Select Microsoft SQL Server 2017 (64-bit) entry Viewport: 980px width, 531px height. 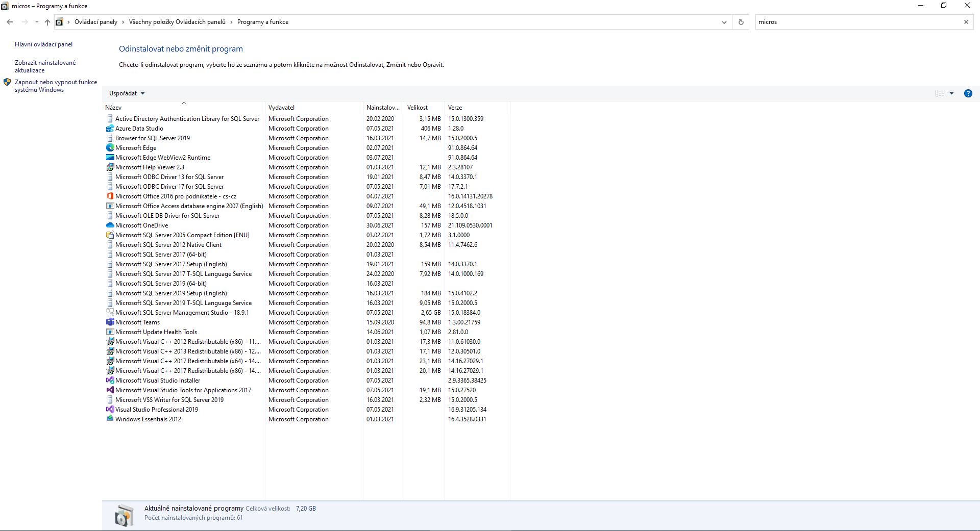click(x=306, y=255)
